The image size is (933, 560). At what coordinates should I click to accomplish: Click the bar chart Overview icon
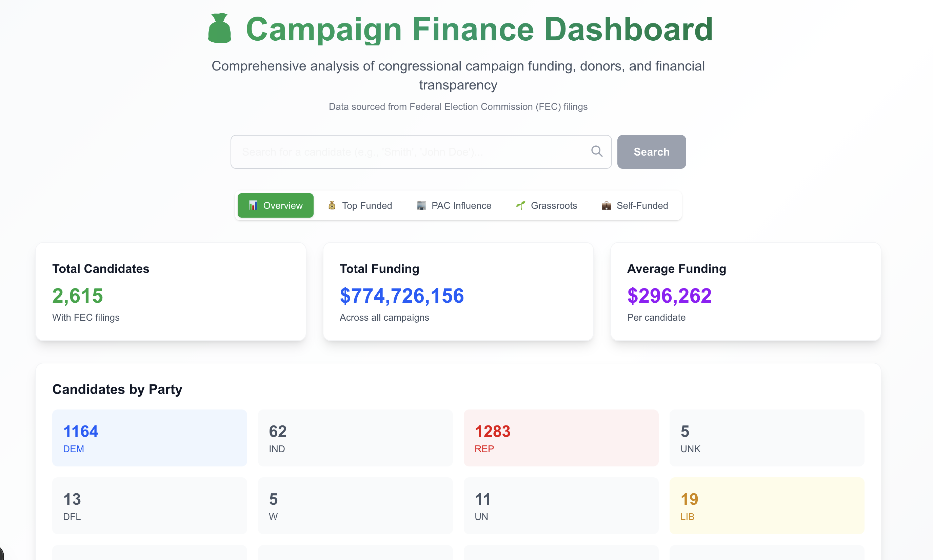pos(253,205)
